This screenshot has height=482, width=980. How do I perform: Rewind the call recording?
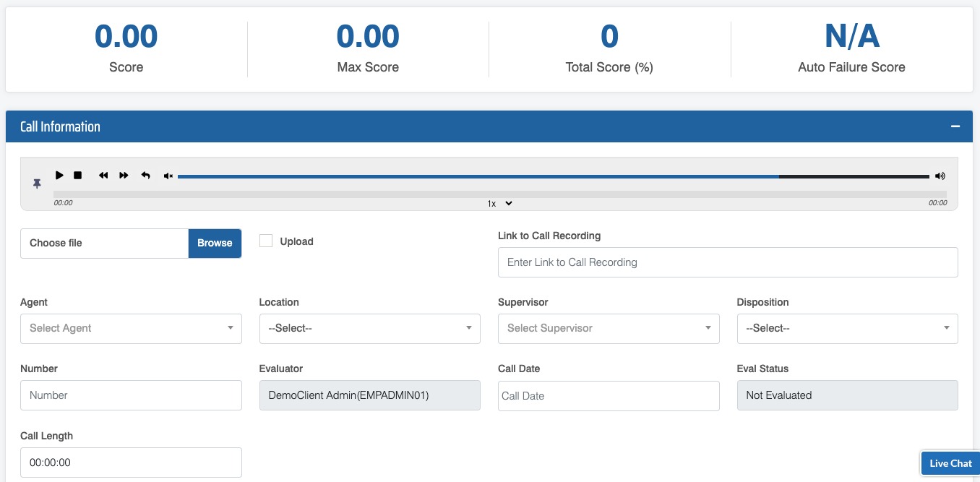103,176
